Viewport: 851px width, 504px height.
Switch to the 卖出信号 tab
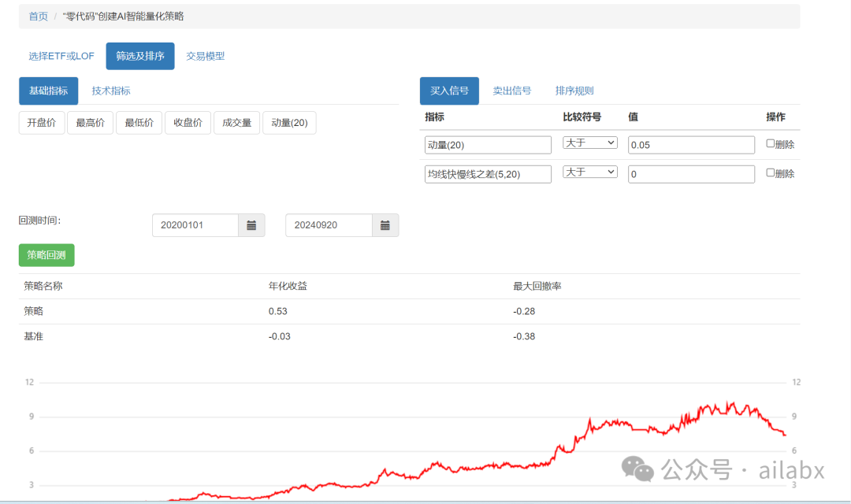(512, 91)
